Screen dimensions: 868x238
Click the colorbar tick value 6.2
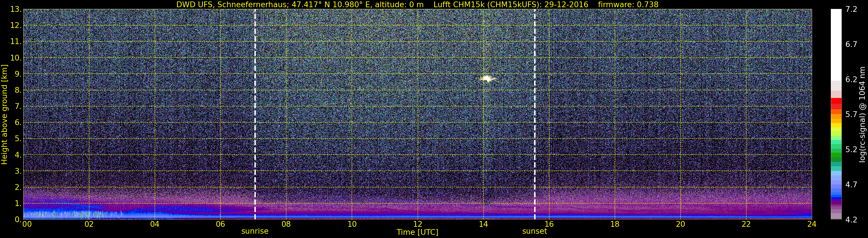(x=851, y=80)
